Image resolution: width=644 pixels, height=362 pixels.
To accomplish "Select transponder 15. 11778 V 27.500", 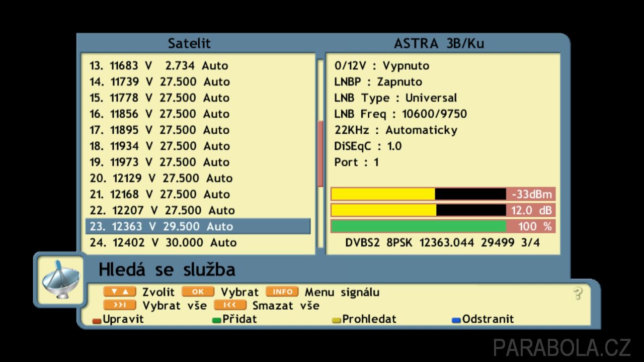I will point(198,98).
